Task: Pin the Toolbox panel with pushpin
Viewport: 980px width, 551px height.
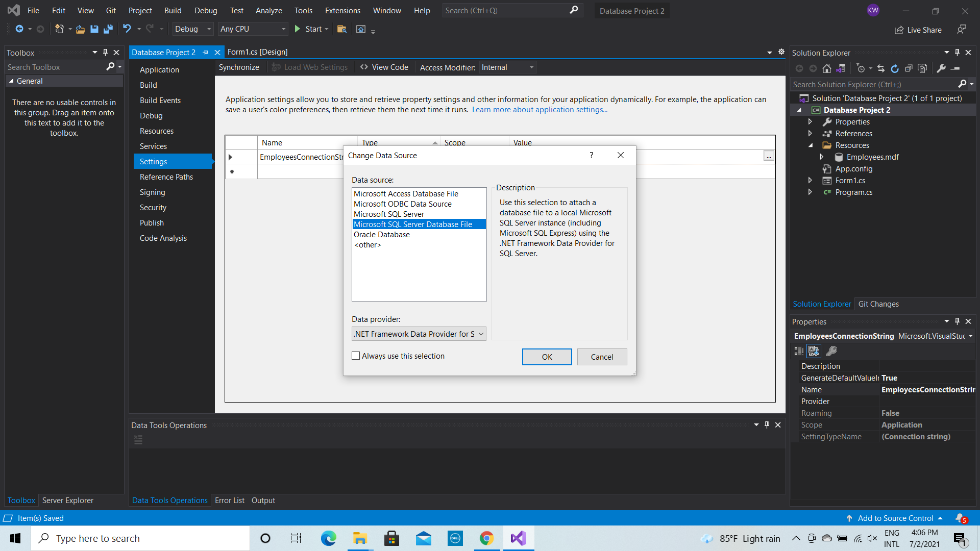Action: click(x=105, y=53)
